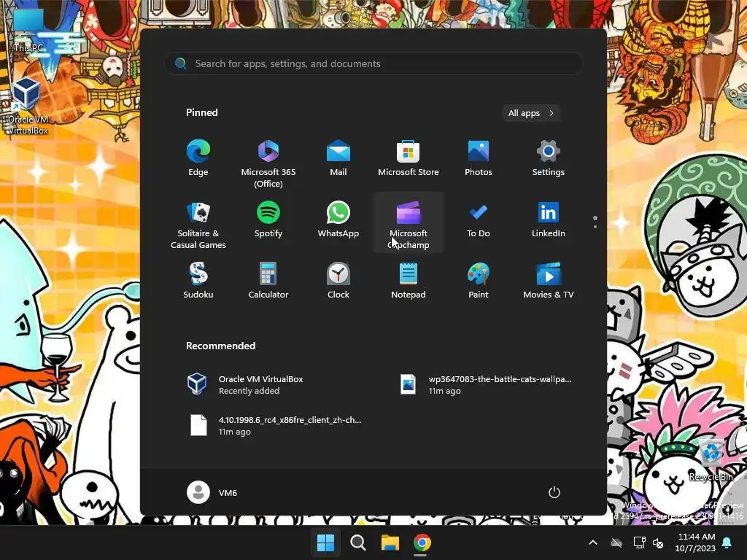Image resolution: width=747 pixels, height=560 pixels.
Task: Open File Explorer from the taskbar
Action: pos(390,542)
